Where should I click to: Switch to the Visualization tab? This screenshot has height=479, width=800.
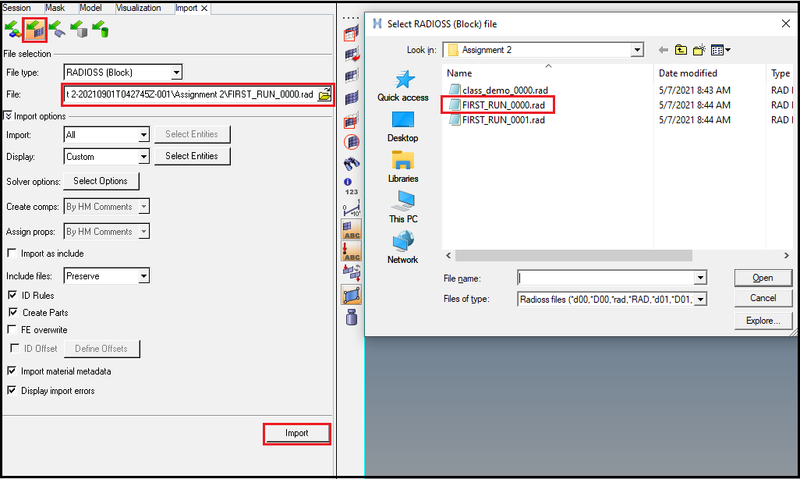pyautogui.click(x=138, y=8)
